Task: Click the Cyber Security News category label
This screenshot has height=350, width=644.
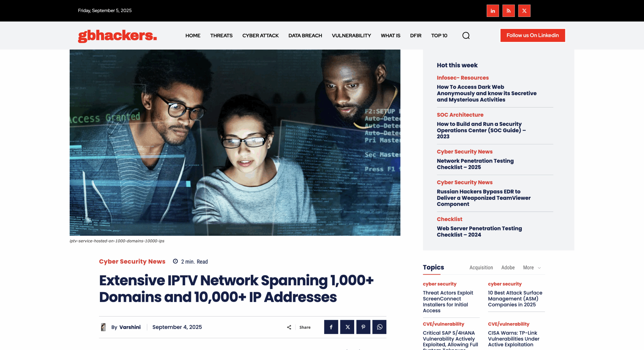Action: [x=132, y=261]
